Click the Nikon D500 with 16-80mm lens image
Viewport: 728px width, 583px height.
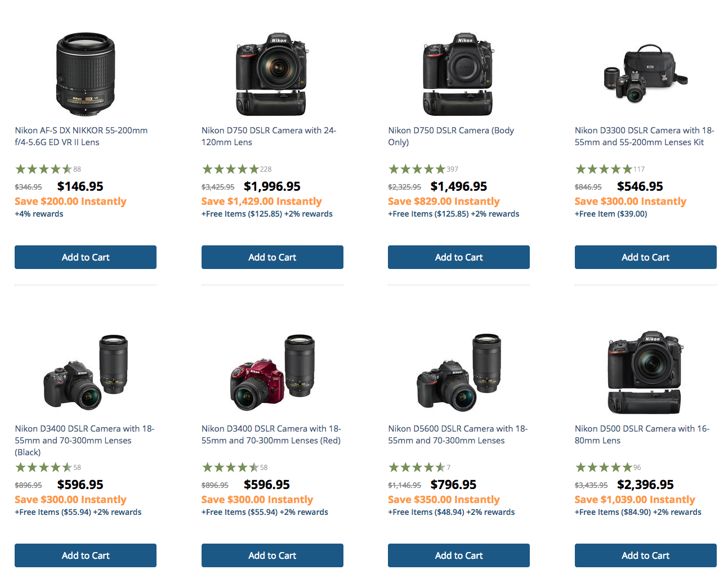645,372
